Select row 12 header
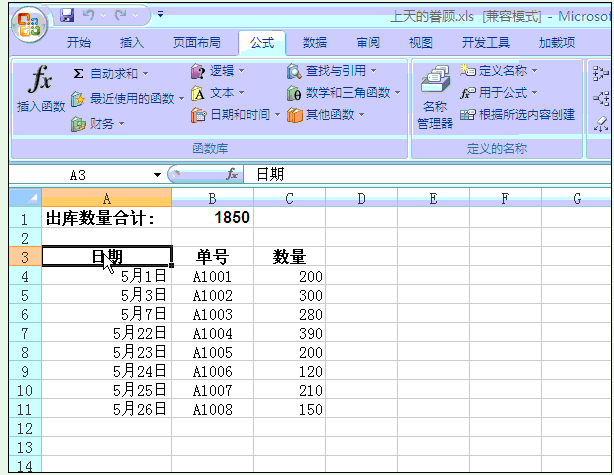The height and width of the screenshot is (475, 614). click(25, 428)
